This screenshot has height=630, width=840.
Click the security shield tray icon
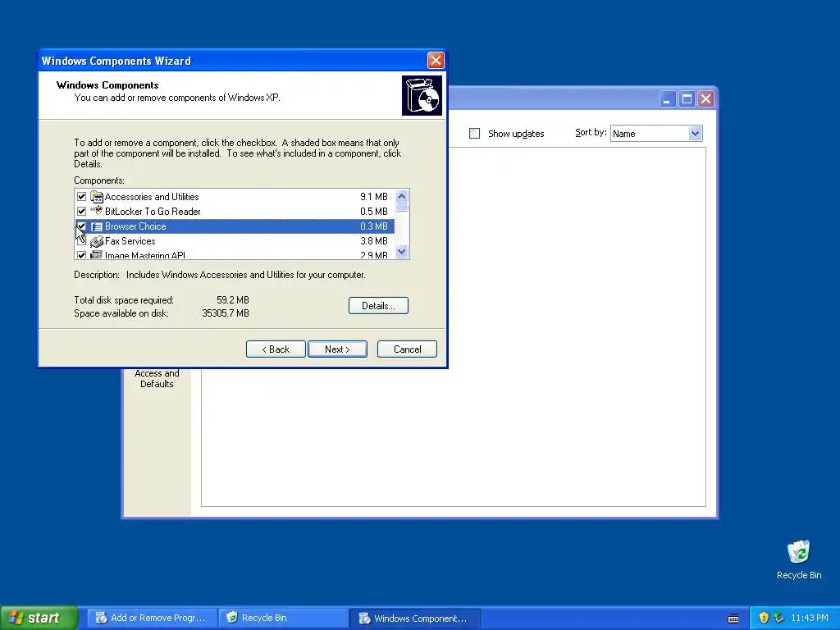764,618
